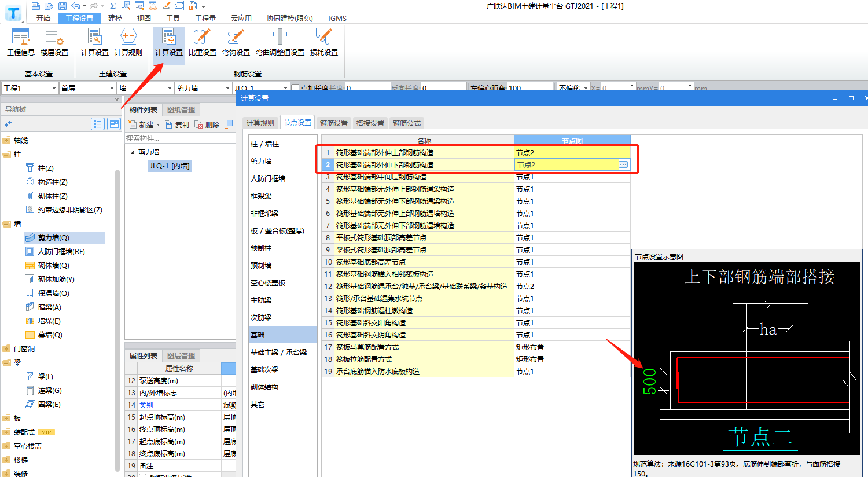
Task: Switch to 图层管理 tab
Action: pyautogui.click(x=181, y=355)
